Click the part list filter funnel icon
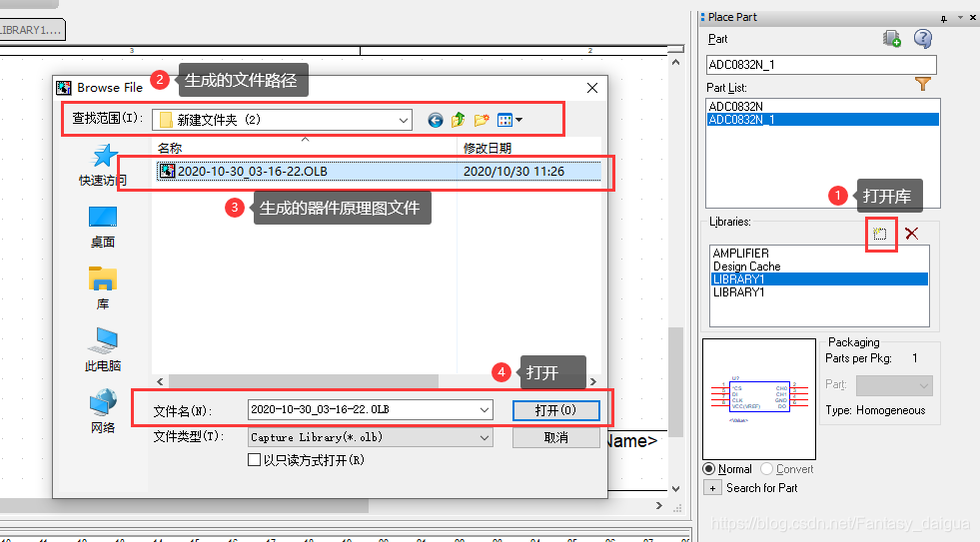The width and height of the screenshot is (980, 542). tap(923, 85)
